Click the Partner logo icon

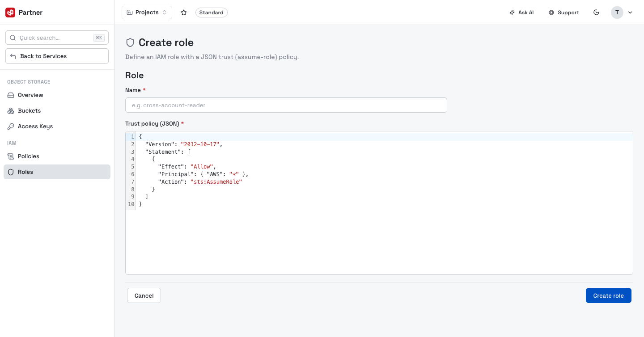tap(10, 13)
